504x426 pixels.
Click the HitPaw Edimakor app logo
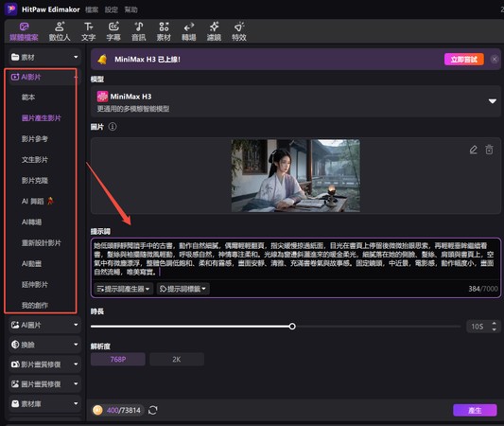[11, 9]
